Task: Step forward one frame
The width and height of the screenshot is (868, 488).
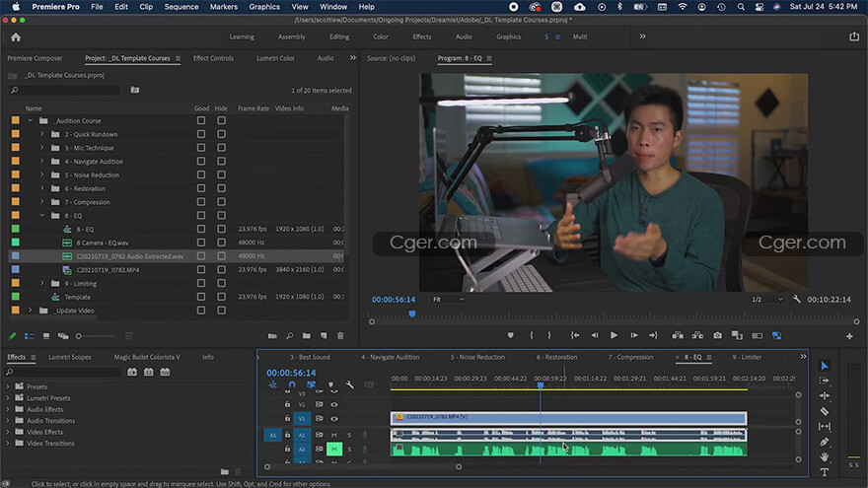Action: (634, 335)
